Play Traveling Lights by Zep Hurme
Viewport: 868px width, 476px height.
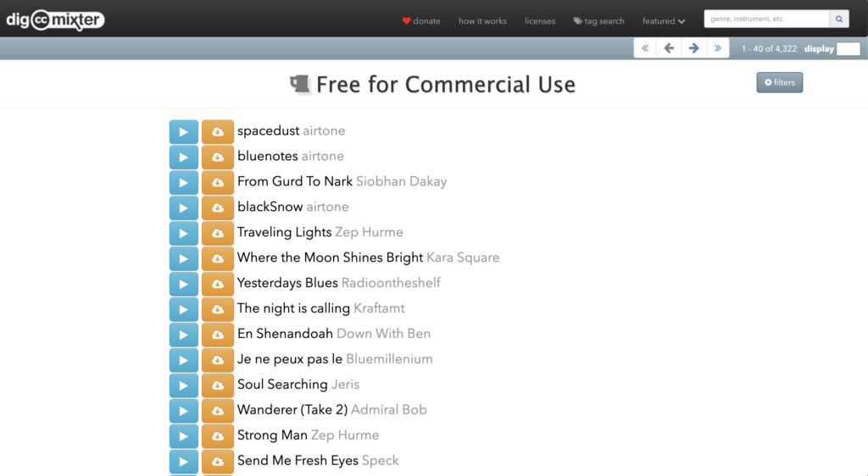click(x=183, y=234)
